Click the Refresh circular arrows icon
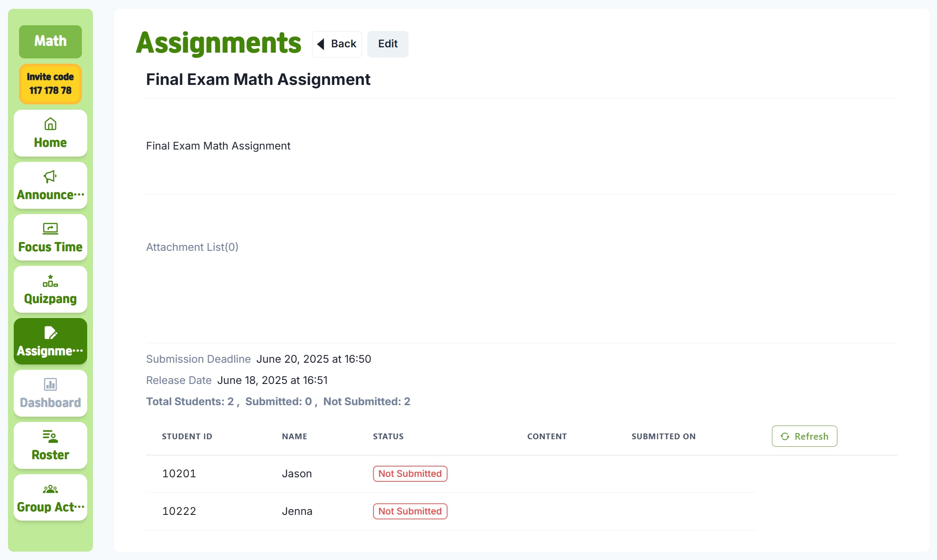937x560 pixels. click(785, 437)
